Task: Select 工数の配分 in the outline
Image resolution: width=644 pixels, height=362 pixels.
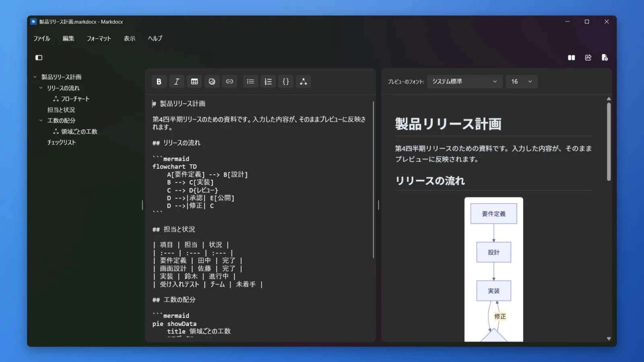Action: tap(61, 120)
